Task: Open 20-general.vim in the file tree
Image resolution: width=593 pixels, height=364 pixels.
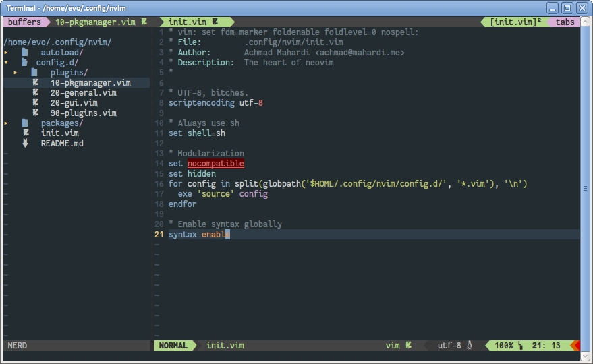Action: pyautogui.click(x=83, y=92)
